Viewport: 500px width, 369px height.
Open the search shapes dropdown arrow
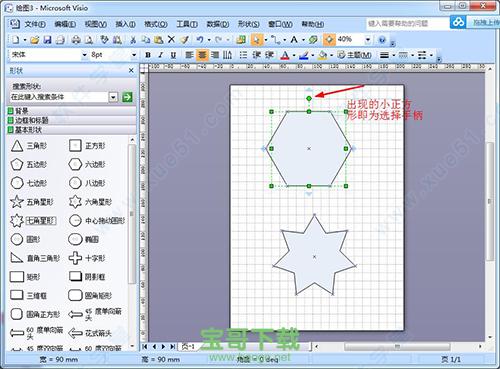pyautogui.click(x=113, y=97)
